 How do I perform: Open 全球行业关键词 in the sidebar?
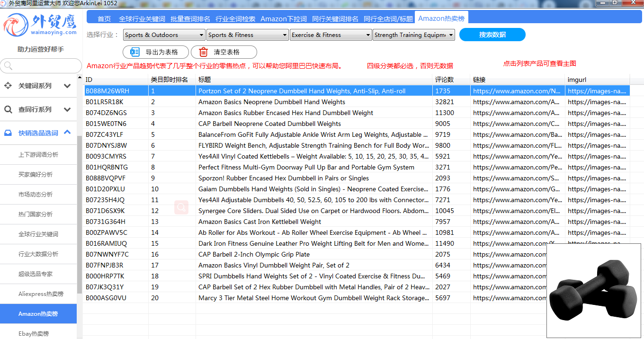[x=38, y=234]
